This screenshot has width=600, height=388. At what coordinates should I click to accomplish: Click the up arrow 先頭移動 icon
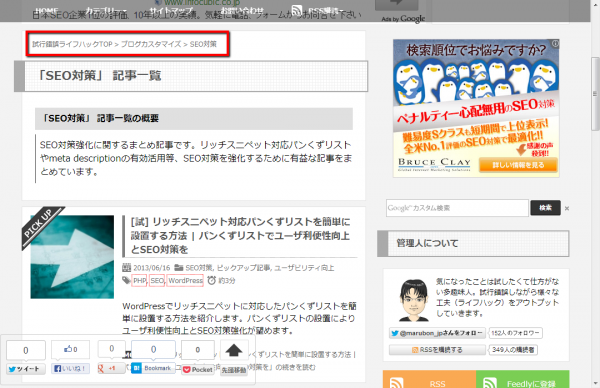[234, 350]
